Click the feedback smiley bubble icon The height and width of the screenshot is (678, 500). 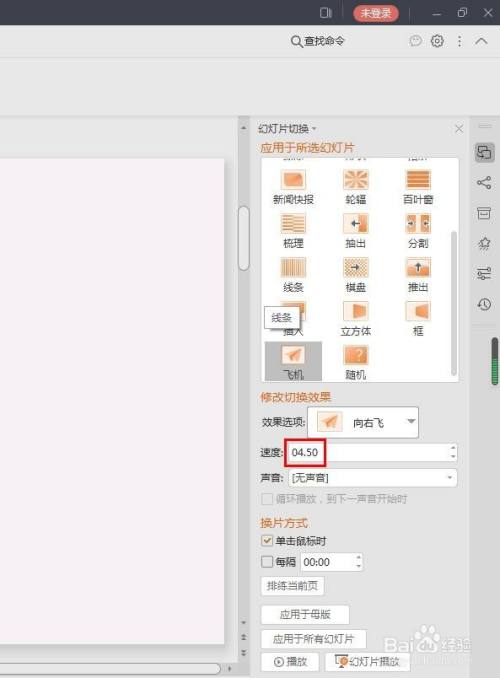pos(415,41)
